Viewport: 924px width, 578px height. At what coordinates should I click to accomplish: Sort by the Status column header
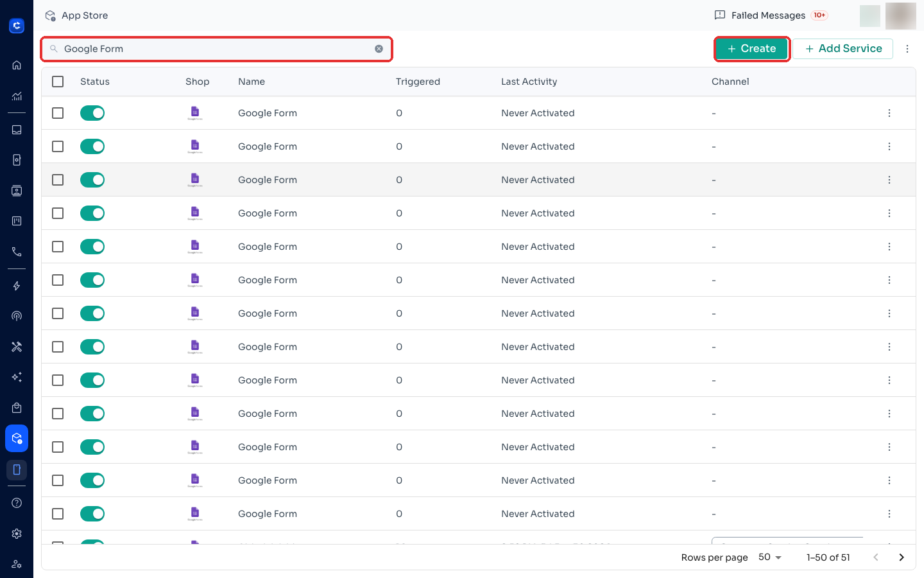pos(95,82)
